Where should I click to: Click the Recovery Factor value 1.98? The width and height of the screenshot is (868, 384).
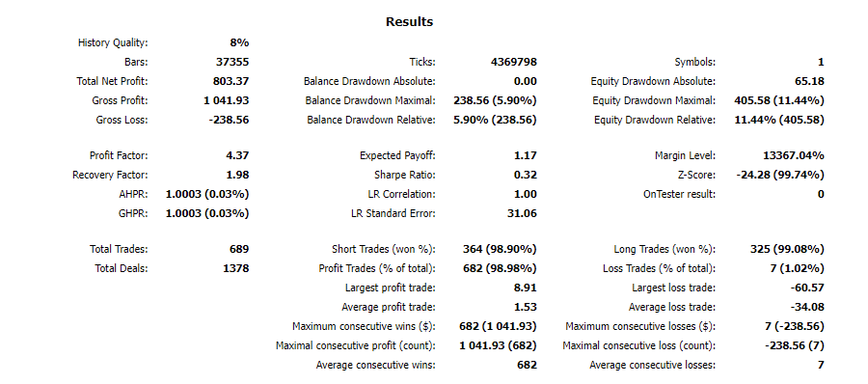click(x=238, y=175)
